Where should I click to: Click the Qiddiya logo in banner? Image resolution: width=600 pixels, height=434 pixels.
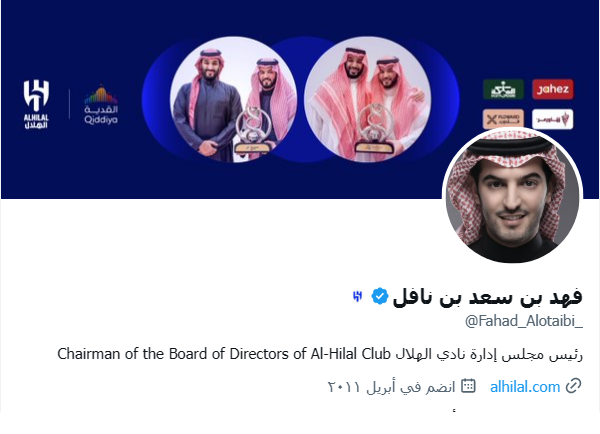(x=101, y=104)
